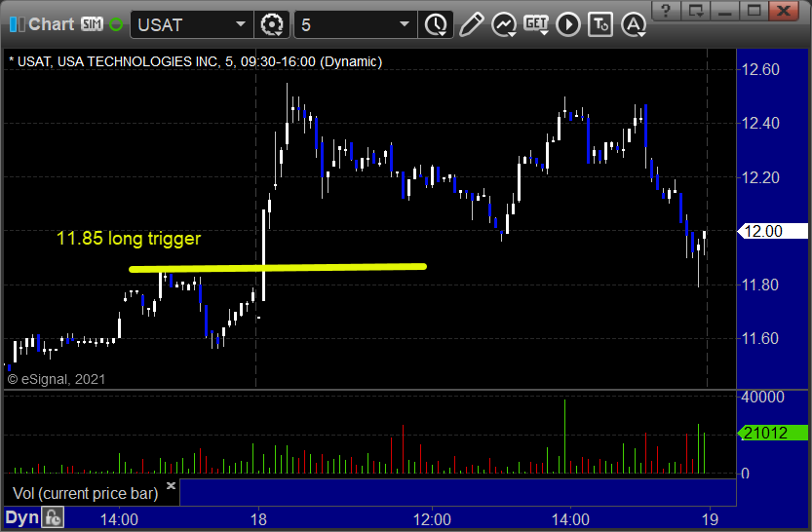Click the 11.80 price axis label

point(760,285)
